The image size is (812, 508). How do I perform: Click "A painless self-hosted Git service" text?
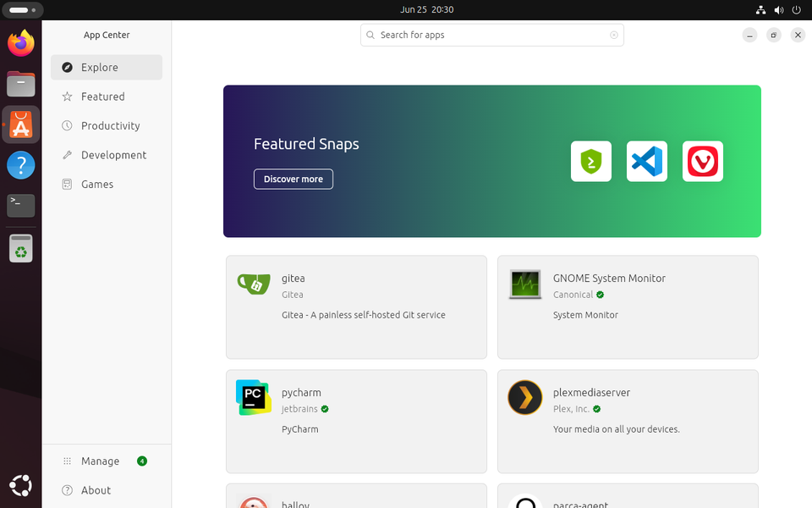click(x=378, y=315)
